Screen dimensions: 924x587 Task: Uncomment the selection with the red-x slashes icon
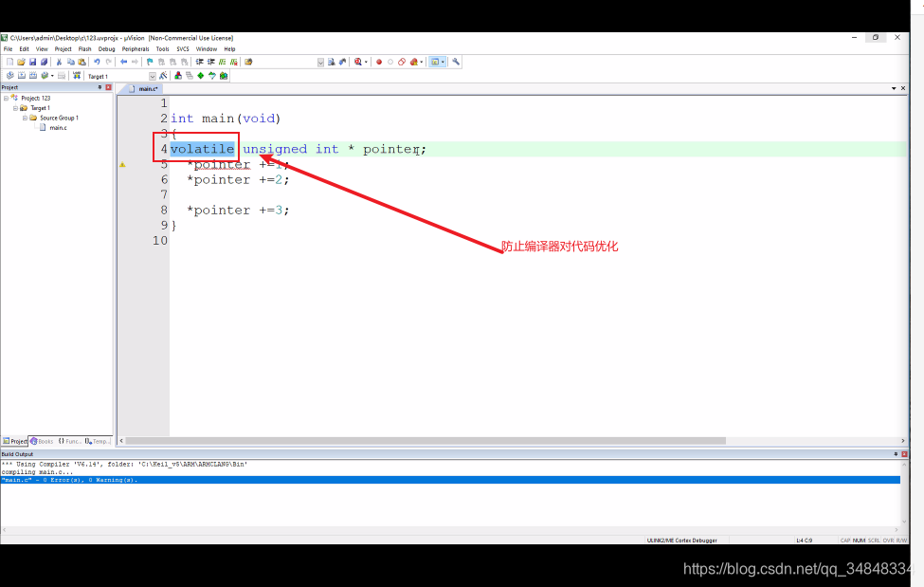(x=234, y=62)
